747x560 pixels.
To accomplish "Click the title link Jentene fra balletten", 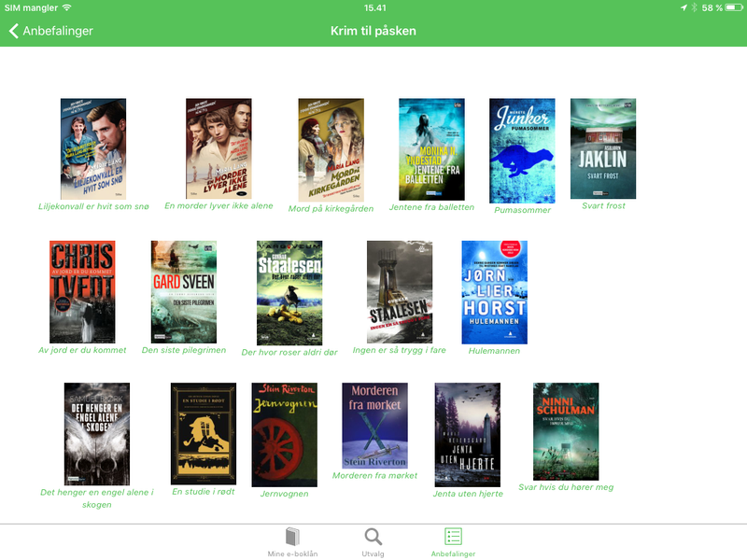I will [431, 207].
